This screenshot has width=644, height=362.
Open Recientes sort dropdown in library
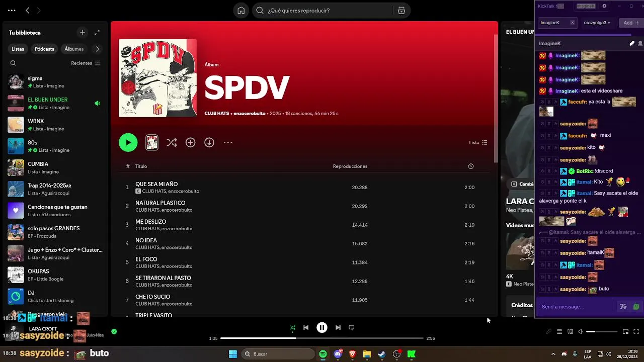(x=86, y=63)
